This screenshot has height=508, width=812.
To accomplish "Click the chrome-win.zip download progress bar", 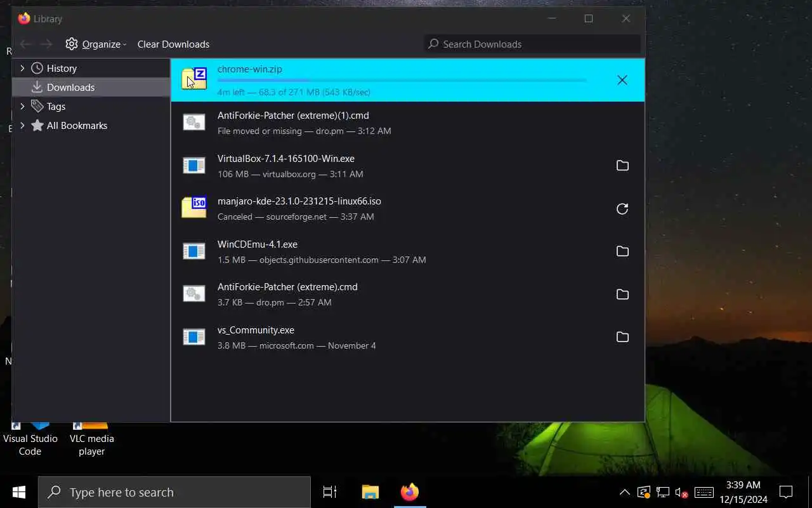I will [402, 81].
